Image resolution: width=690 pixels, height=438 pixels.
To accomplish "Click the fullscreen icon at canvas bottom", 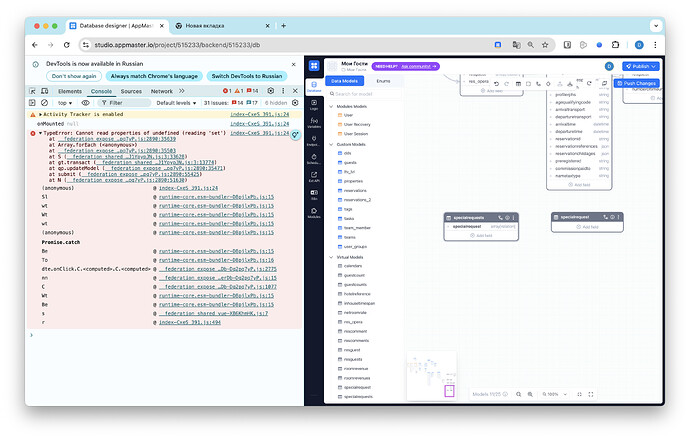I will [591, 394].
